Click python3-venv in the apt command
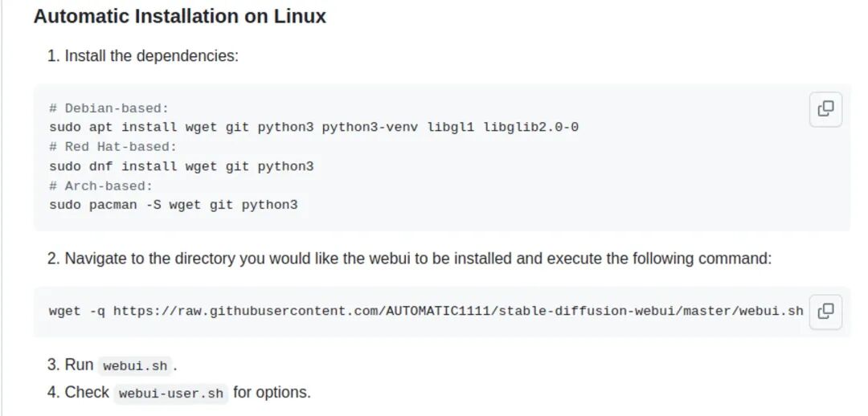868x416 pixels. pyautogui.click(x=370, y=128)
